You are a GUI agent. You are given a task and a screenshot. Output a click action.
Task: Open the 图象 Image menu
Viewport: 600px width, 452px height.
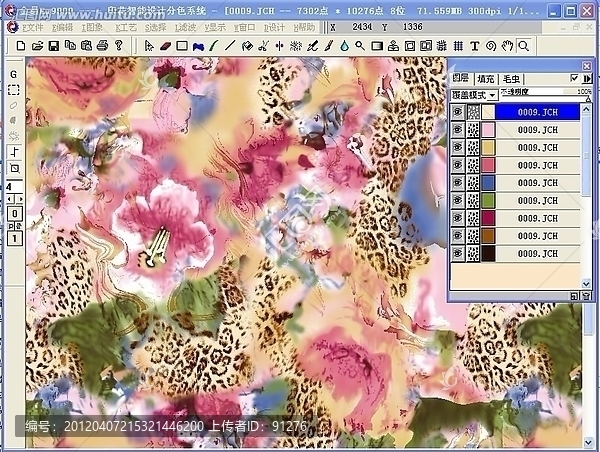tap(92, 28)
